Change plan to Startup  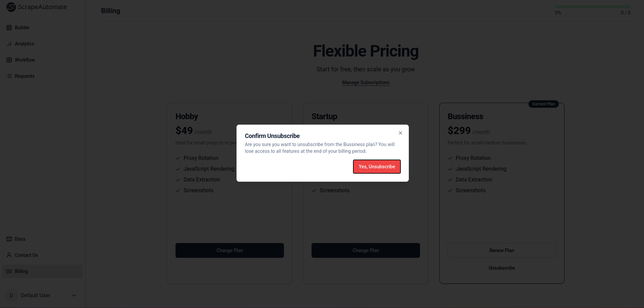[365, 250]
